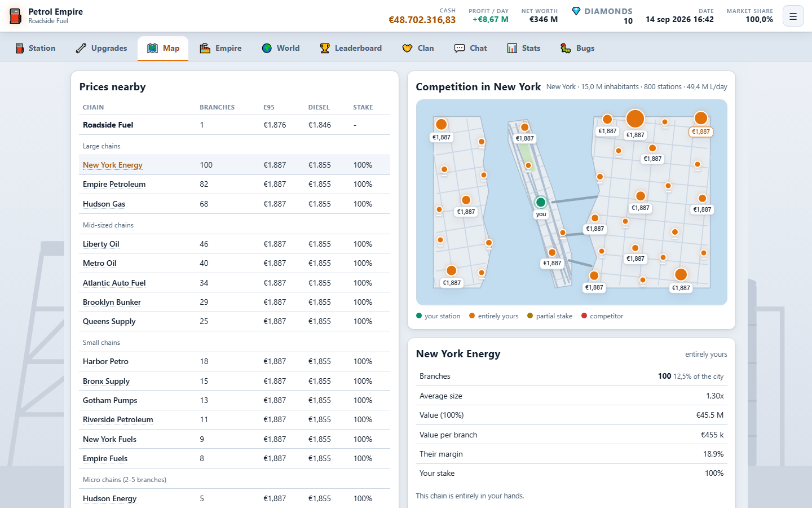Screen dimensions: 812x508
Task: Click the Map tab icon
Action: pyautogui.click(x=152, y=48)
